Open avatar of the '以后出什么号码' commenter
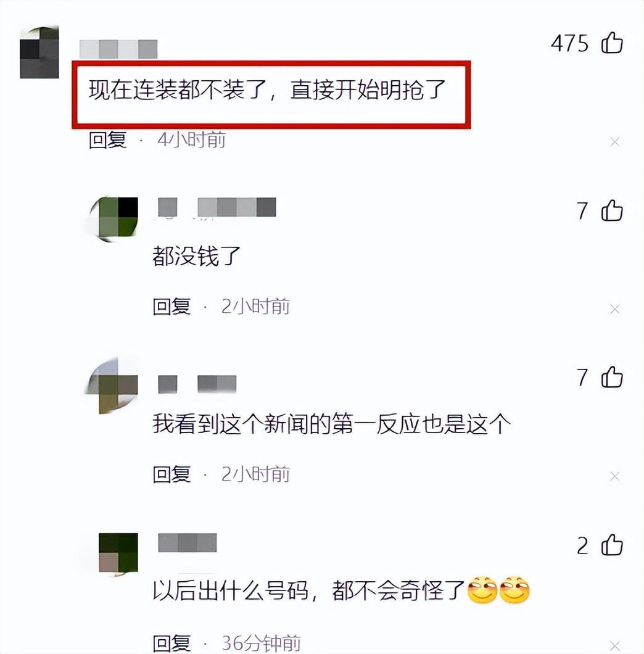 click(x=118, y=553)
